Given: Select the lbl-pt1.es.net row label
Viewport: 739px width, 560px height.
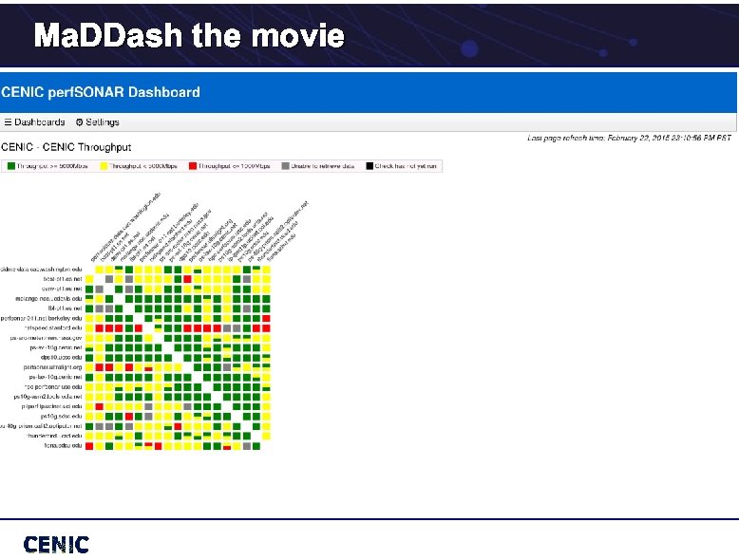Looking at the screenshot, I should 65,308.
